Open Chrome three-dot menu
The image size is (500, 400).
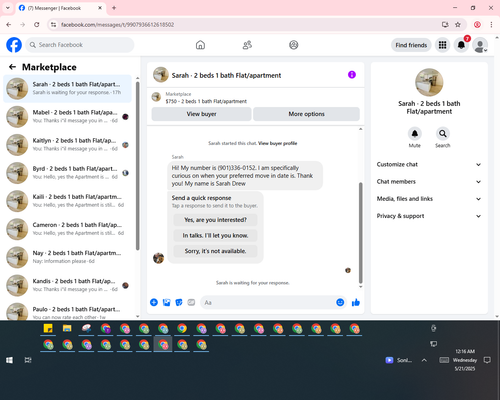491,25
